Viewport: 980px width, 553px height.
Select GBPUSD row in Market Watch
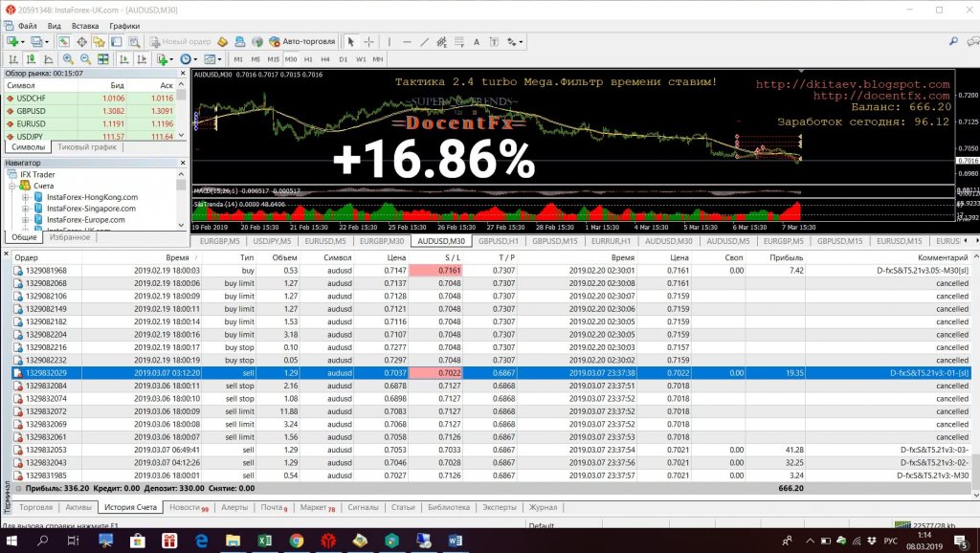(91, 111)
